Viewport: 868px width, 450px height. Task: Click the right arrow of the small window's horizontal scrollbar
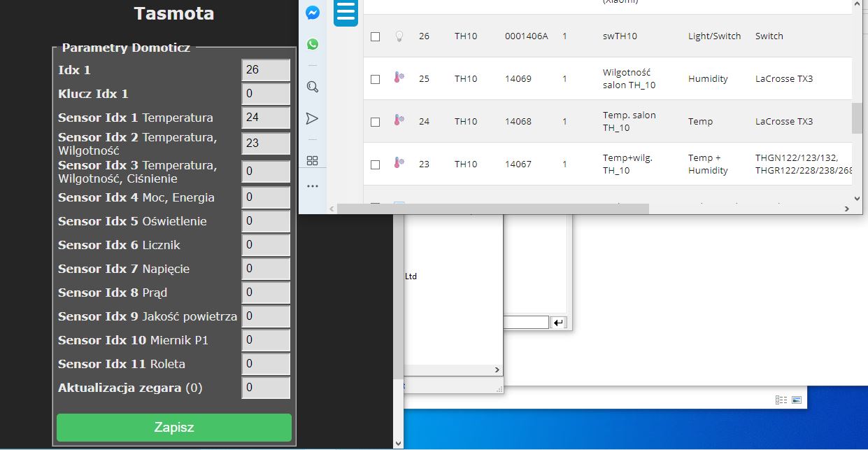coord(497,370)
